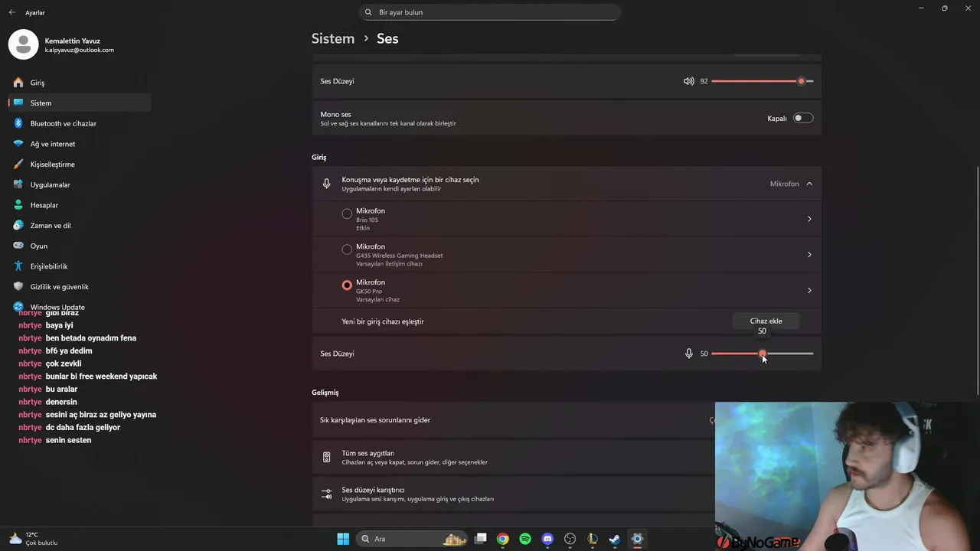Open Ses düzeyi karıştırıcı
The width and height of the screenshot is (980, 551).
coord(513,494)
